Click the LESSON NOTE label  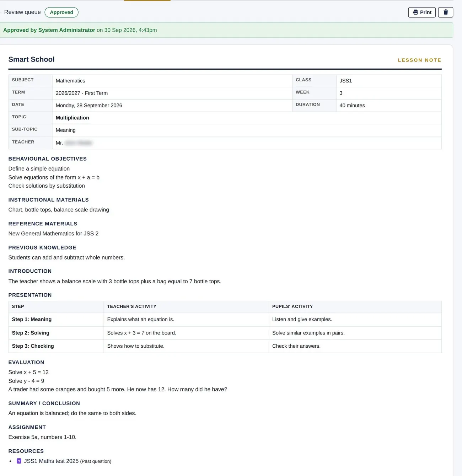[x=419, y=60]
